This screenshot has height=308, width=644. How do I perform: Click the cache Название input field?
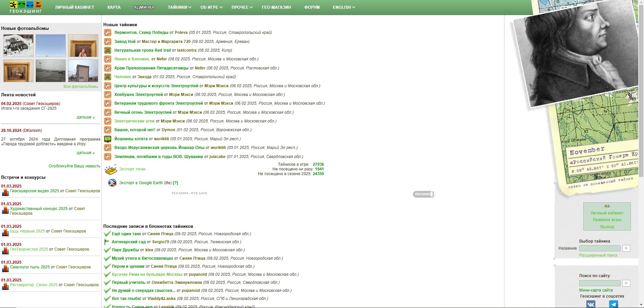point(599,248)
